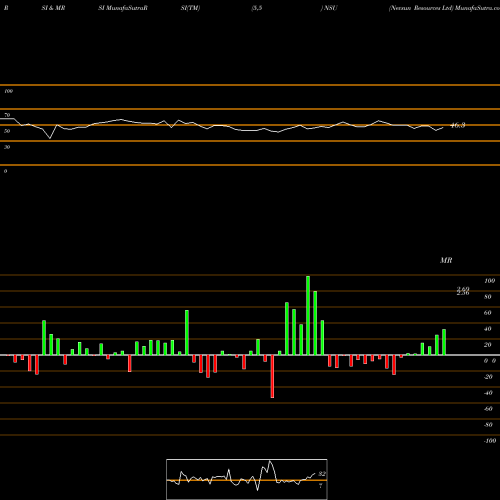500x500 pixels.
Task: Click the MR axis label -60
Action: [488, 409]
